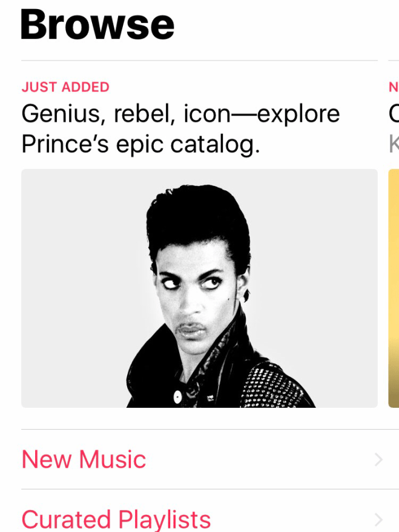Click the divider line under the Browse heading
399x532 pixels.
tap(199, 61)
